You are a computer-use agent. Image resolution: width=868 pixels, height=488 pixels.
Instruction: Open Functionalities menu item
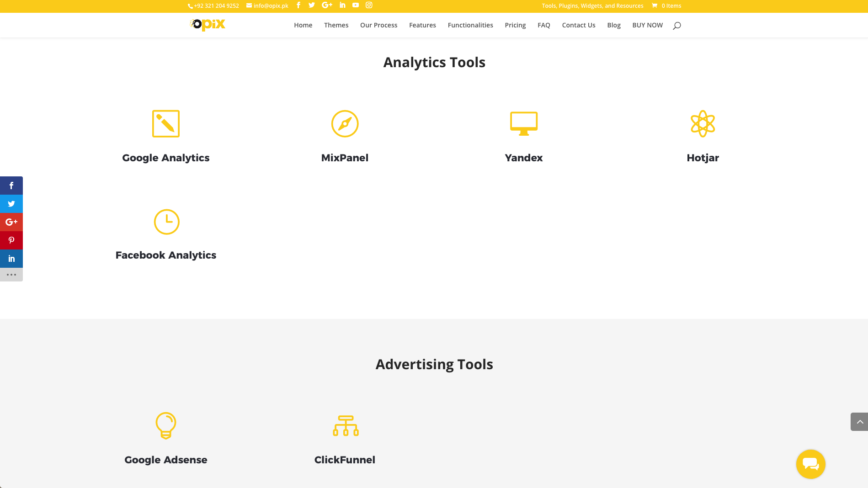470,25
